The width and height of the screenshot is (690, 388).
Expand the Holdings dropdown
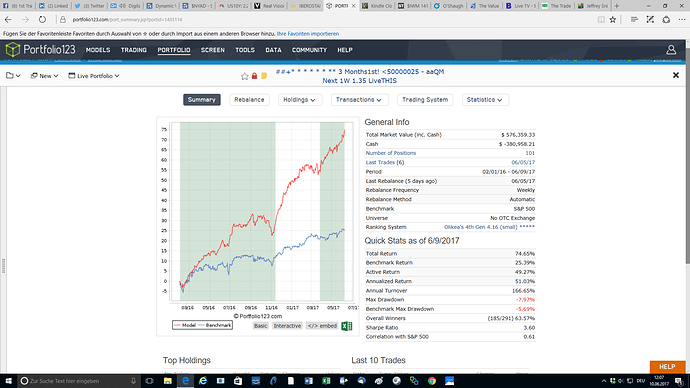coord(300,100)
